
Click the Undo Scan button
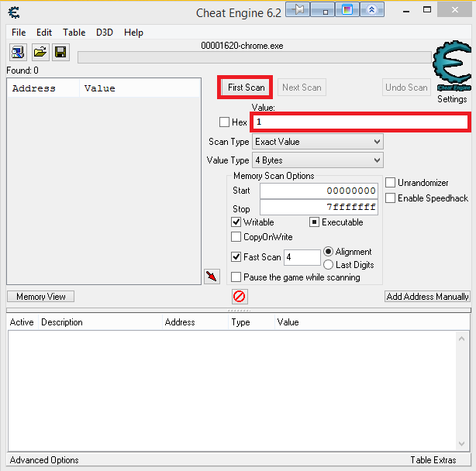(x=406, y=88)
